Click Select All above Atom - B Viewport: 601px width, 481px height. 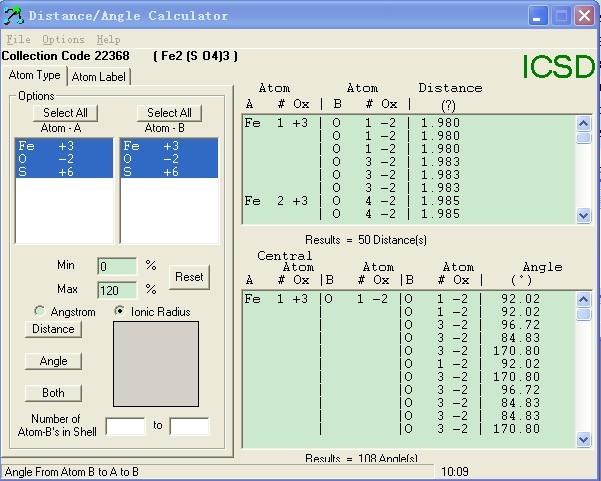169,113
